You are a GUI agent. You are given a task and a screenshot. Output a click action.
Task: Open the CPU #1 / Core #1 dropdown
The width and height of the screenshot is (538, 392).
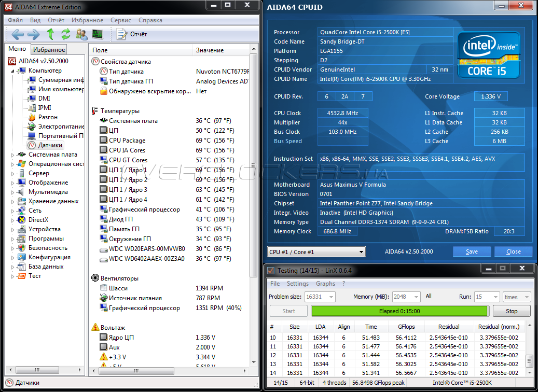click(316, 252)
